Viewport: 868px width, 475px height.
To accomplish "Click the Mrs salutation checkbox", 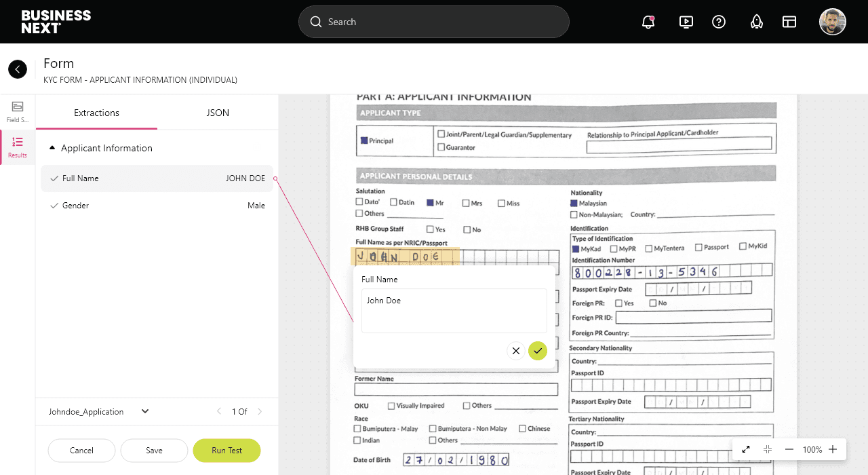I will click(466, 203).
